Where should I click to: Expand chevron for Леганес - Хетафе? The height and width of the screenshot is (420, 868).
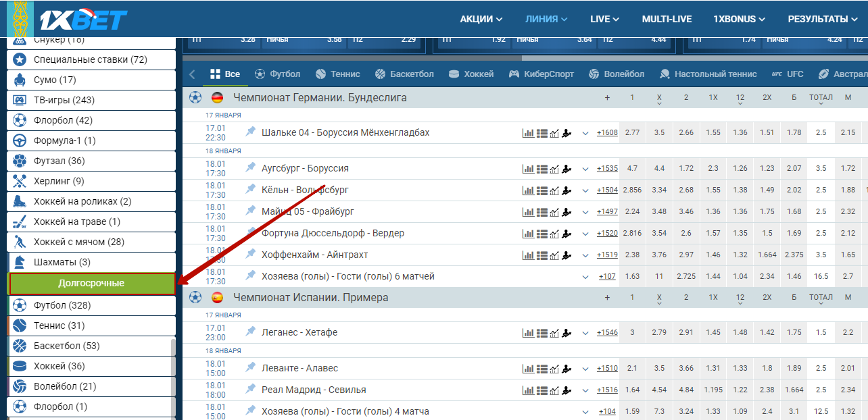(x=585, y=333)
